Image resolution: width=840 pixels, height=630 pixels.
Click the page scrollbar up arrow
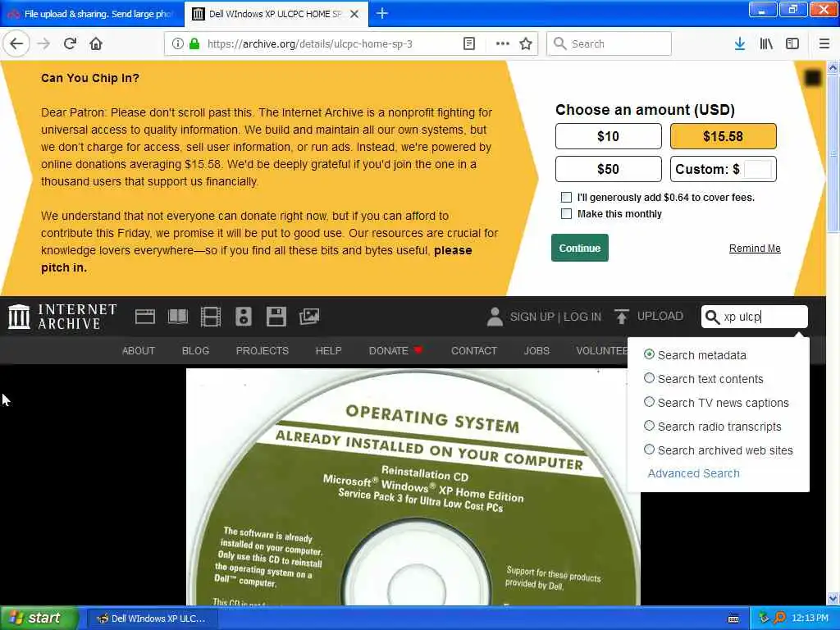pos(833,67)
